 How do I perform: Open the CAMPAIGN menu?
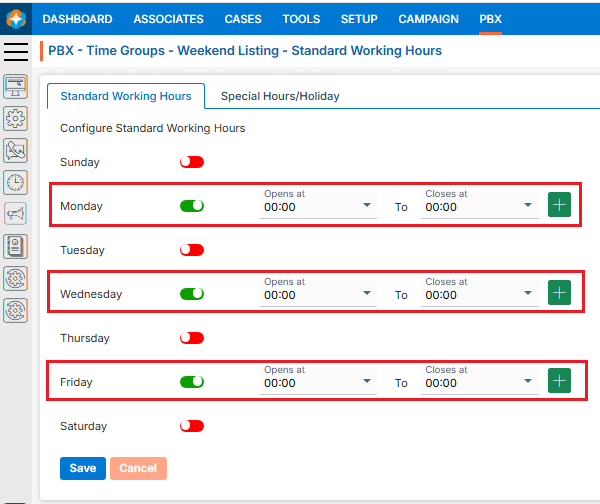pyautogui.click(x=428, y=19)
